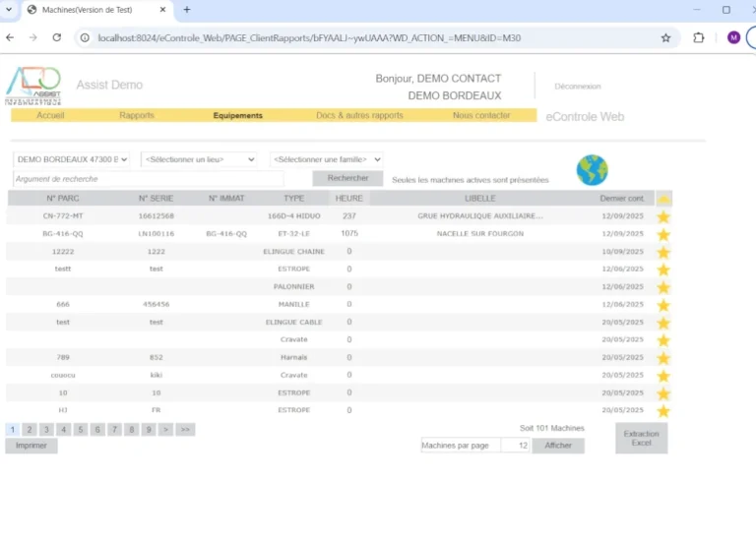Reload the page using the browser refresh icon

coord(57,37)
